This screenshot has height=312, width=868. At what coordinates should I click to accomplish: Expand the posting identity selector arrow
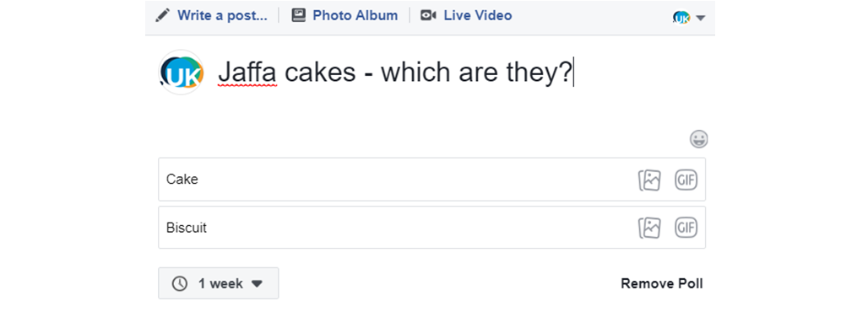pos(700,18)
